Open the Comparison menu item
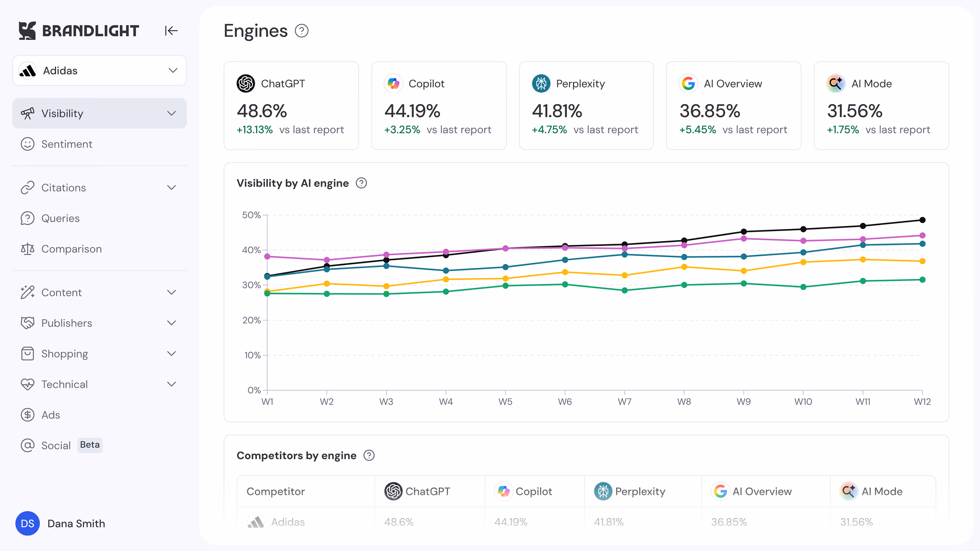This screenshot has height=551, width=980. point(100,249)
